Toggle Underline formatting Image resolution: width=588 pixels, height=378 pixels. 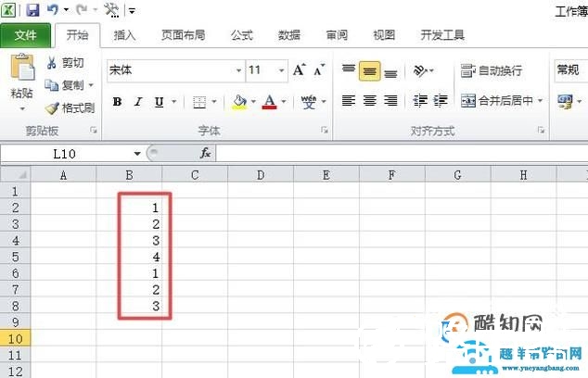click(159, 102)
